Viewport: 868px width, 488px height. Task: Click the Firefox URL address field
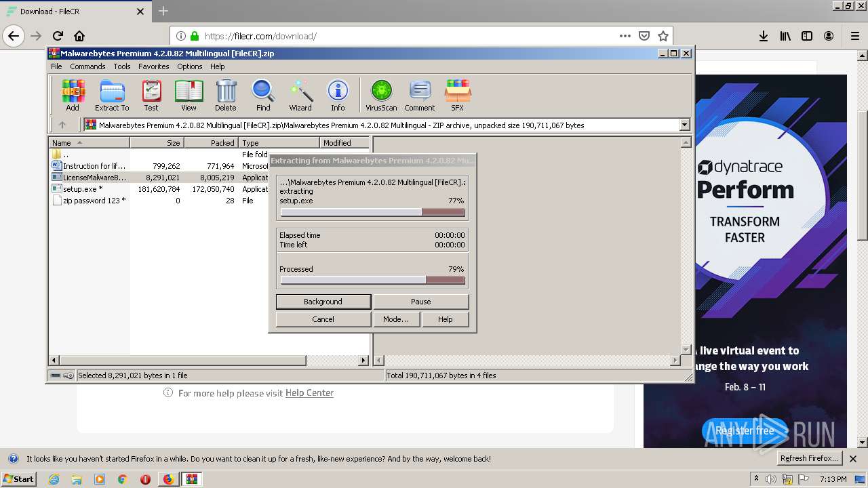tap(407, 36)
